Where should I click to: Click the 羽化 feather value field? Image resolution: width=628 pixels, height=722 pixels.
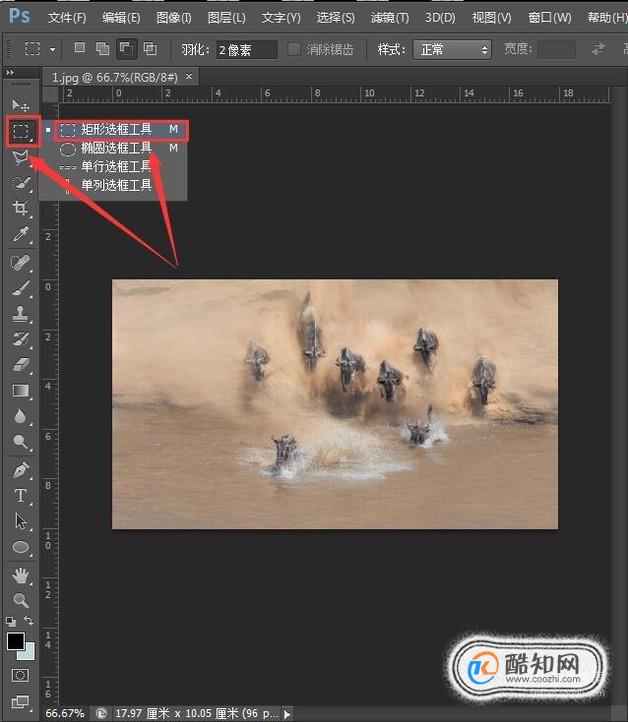tap(247, 50)
